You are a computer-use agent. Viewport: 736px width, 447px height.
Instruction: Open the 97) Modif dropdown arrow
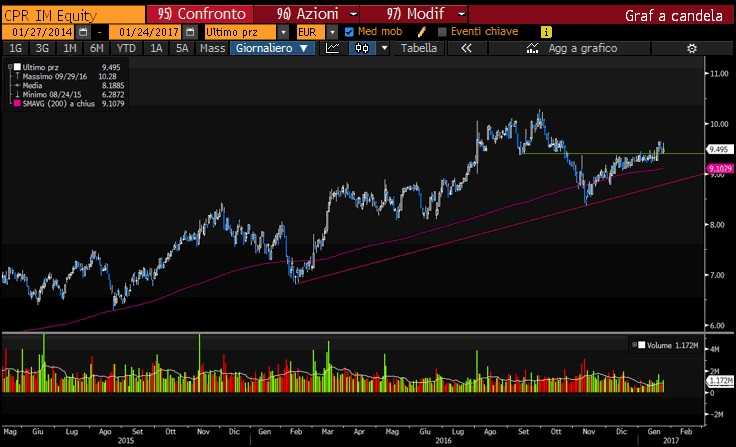coord(462,15)
